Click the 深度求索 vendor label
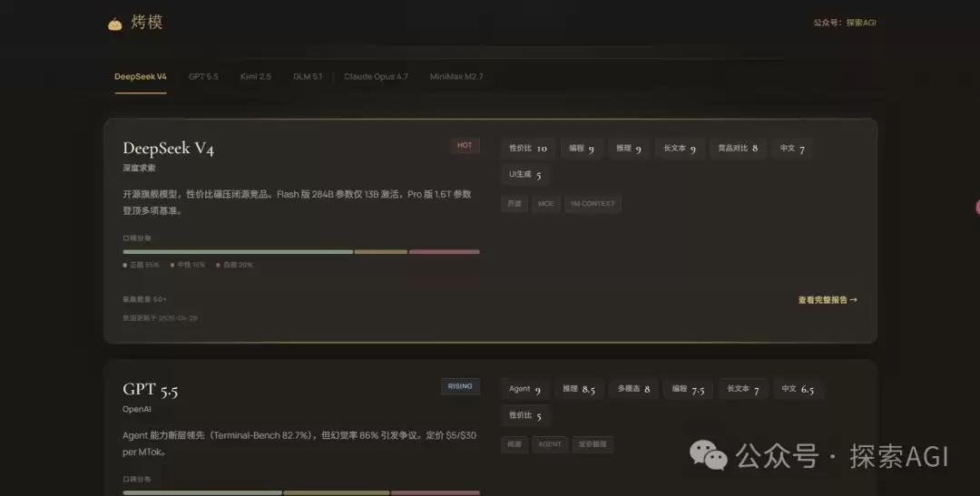This screenshot has height=496, width=980. 140,168
